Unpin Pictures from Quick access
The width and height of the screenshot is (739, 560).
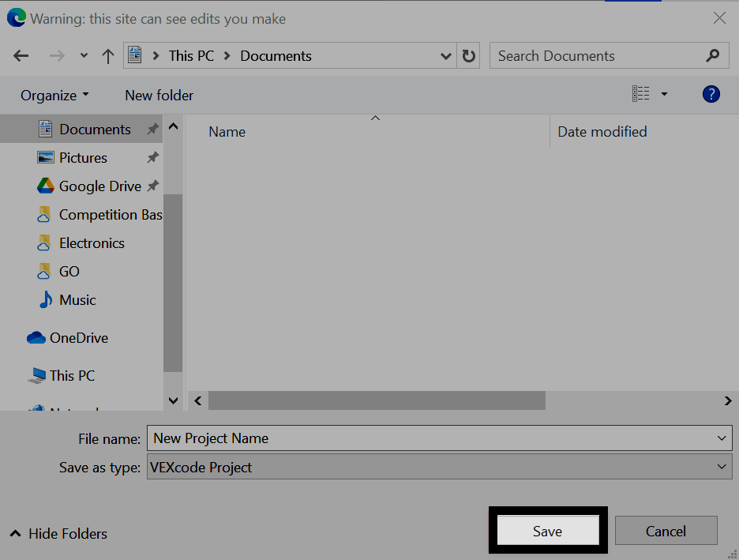coord(152,157)
